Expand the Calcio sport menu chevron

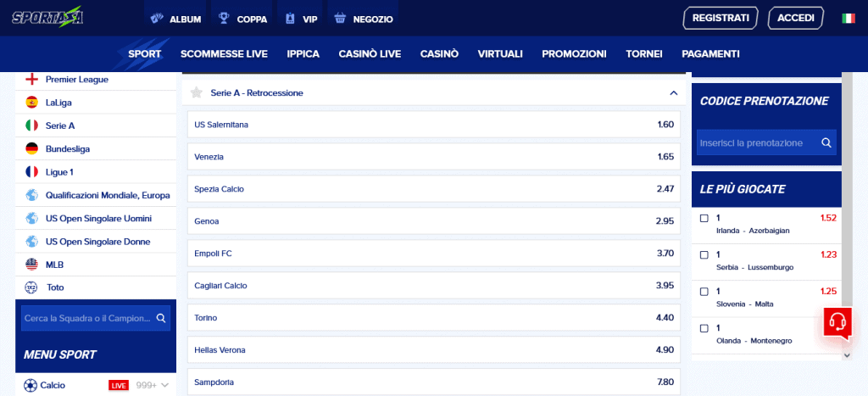pyautogui.click(x=164, y=386)
